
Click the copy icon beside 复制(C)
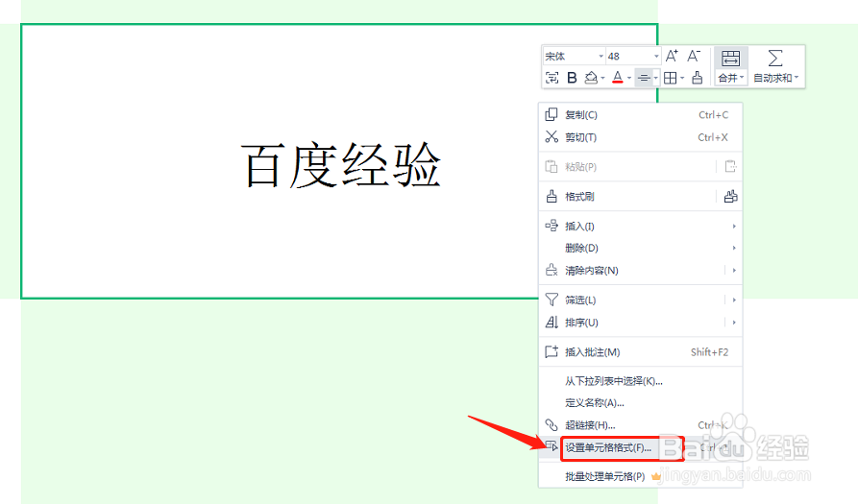(552, 114)
